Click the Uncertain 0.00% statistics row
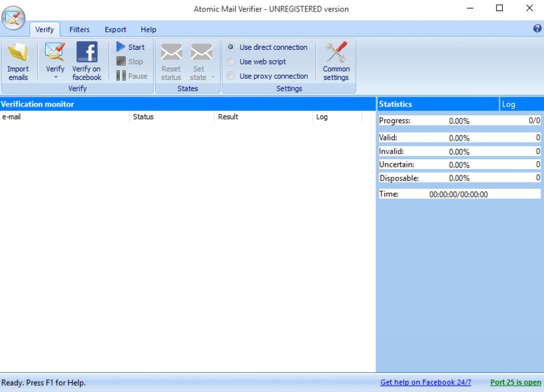The image size is (544, 392). pyautogui.click(x=460, y=164)
